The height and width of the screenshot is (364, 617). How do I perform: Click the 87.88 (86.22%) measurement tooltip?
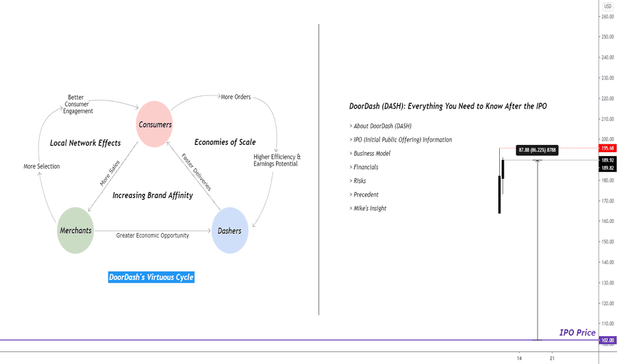click(x=537, y=150)
